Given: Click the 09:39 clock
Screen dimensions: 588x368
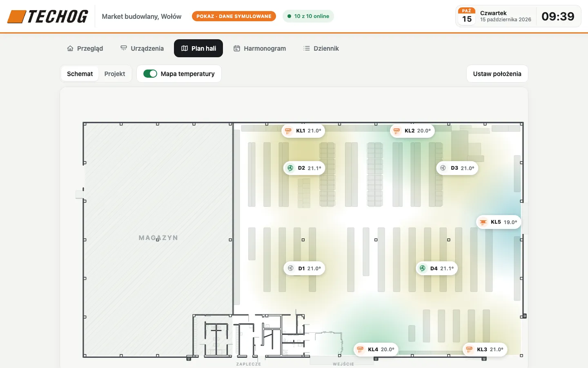Looking at the screenshot, I should [558, 16].
